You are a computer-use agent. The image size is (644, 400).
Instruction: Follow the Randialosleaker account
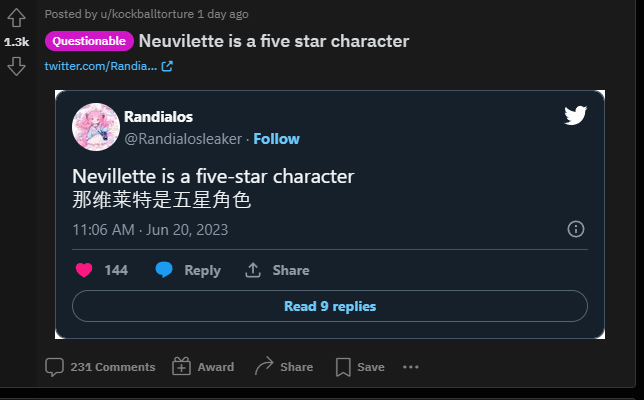pos(276,139)
